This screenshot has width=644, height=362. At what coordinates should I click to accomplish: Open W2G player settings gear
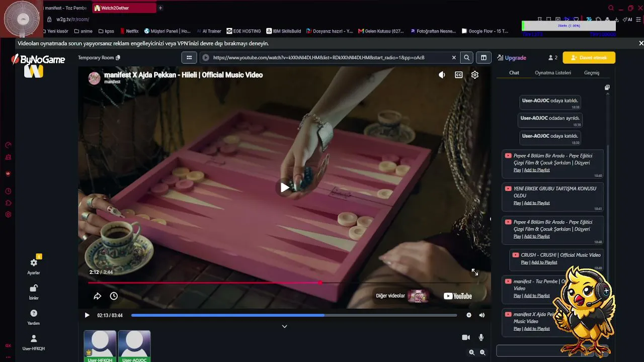[469, 315]
